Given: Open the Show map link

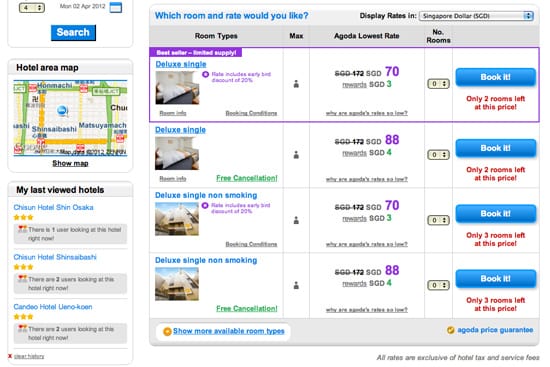Looking at the screenshot, I should click(x=70, y=164).
